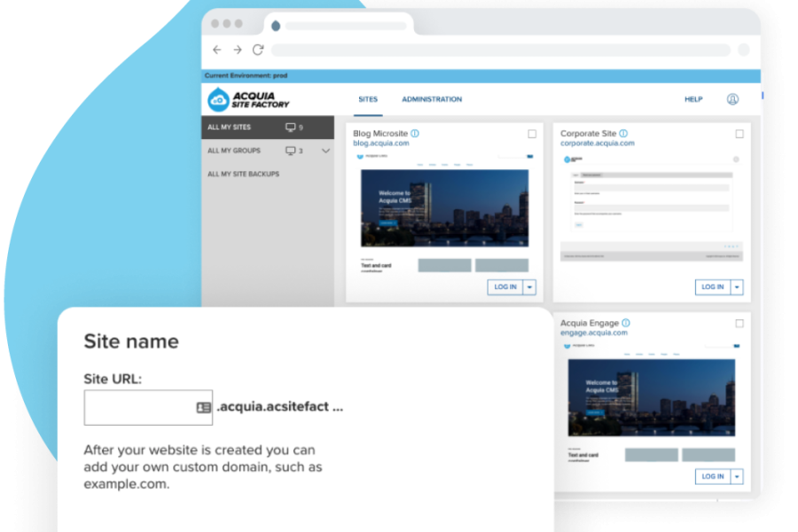Click info icon next to Corporate Site
The height and width of the screenshot is (532, 798).
[x=623, y=134]
